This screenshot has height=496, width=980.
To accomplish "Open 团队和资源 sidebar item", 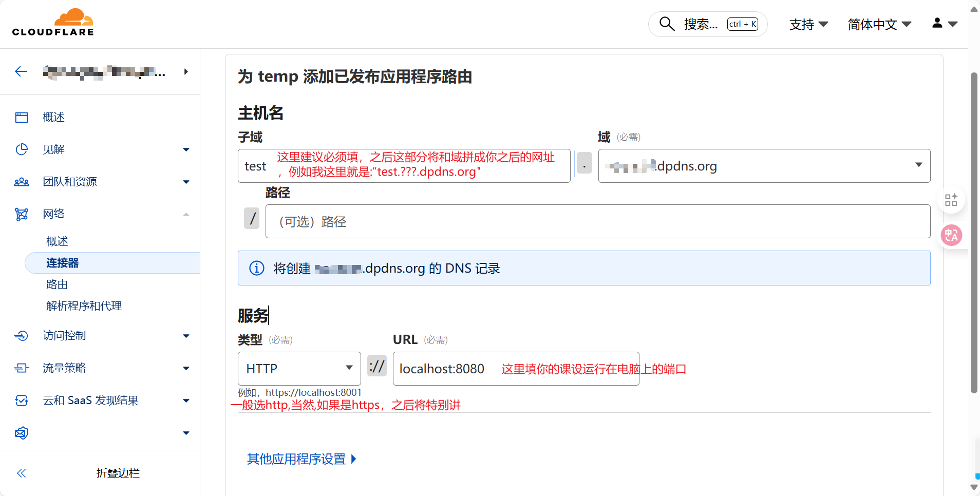I will point(70,182).
